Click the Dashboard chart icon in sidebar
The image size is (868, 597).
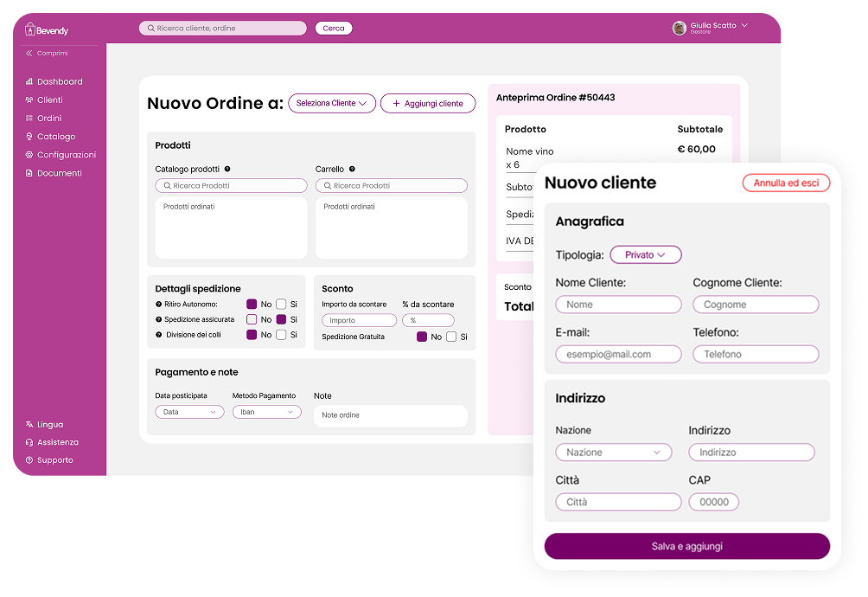[x=29, y=81]
